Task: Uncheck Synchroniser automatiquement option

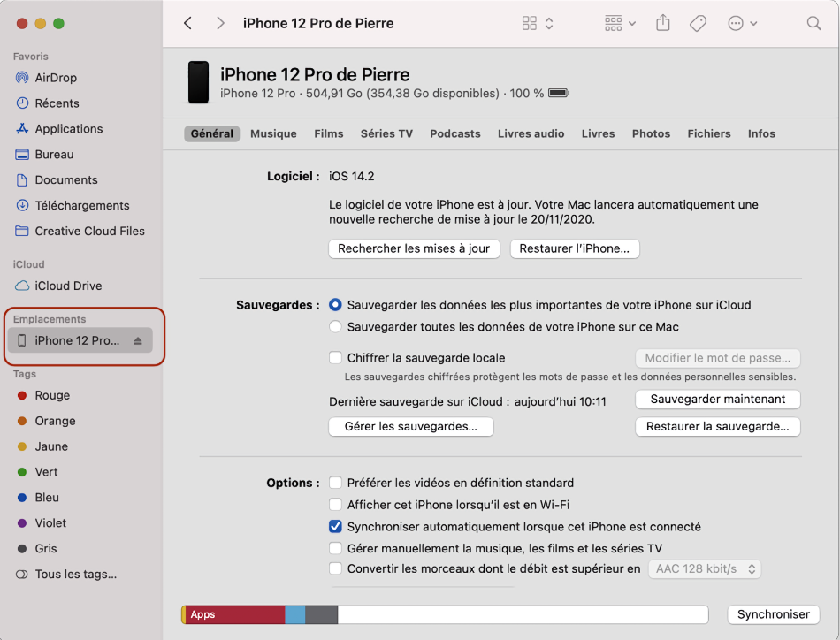Action: pyautogui.click(x=335, y=527)
